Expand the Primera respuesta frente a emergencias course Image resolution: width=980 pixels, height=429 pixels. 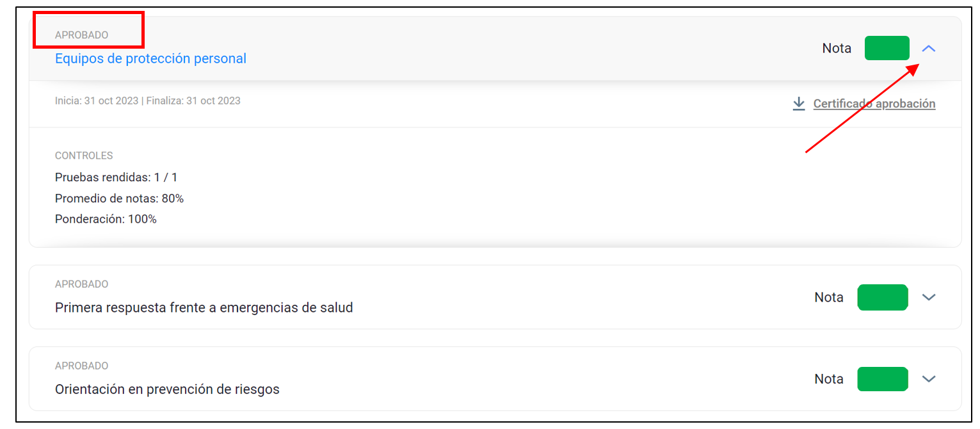click(x=929, y=297)
